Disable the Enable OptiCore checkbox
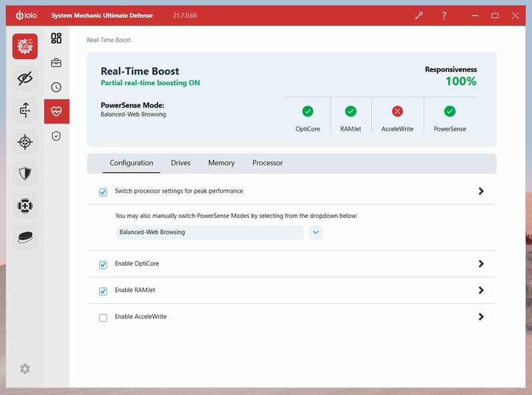 pos(103,265)
